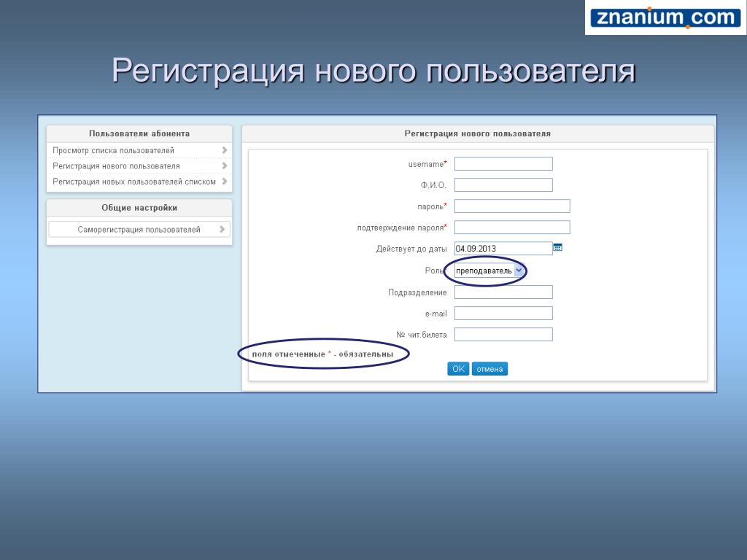The image size is (747, 560).
Task: Focus the e-mail input field
Action: click(x=503, y=314)
